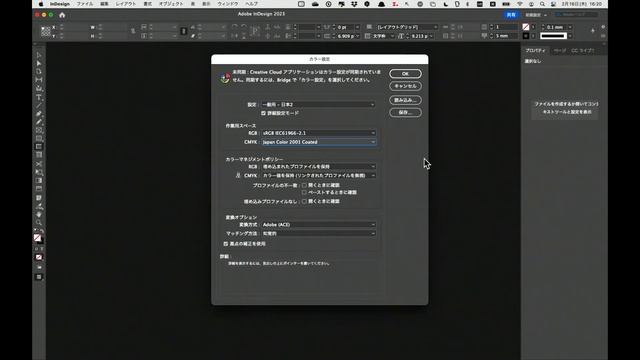The image size is (640, 360).
Task: Open the 設定 preset dropdown showing 一般用 - 日本2
Action: click(x=318, y=105)
